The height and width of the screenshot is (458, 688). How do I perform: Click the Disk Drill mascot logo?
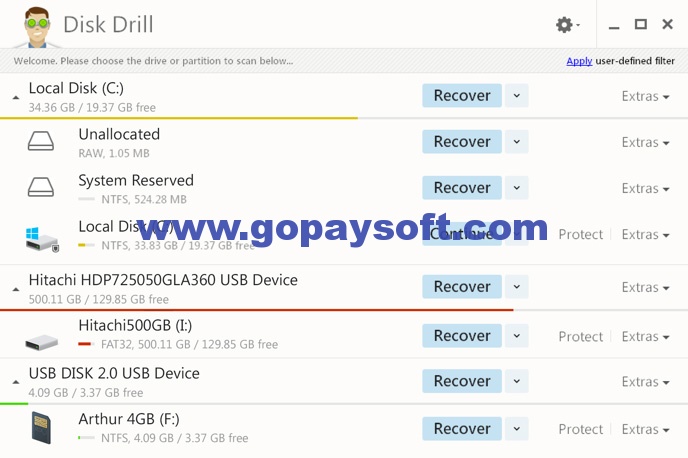(x=37, y=27)
